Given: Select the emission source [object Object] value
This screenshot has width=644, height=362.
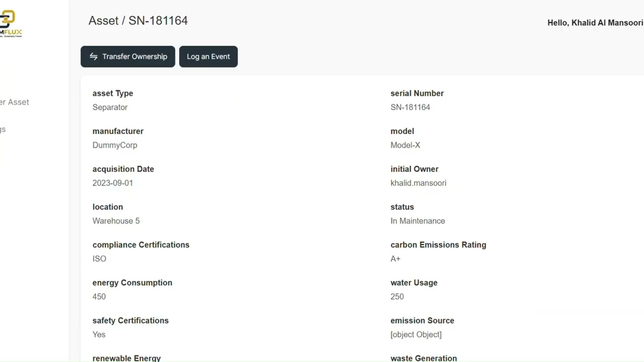Looking at the screenshot, I should [x=416, y=334].
